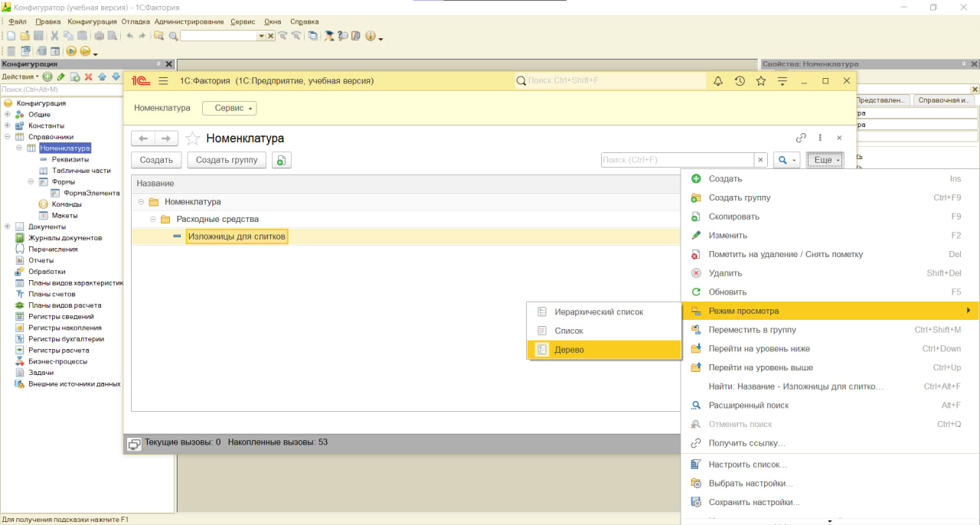Click the Undo arrow icon in toolbar
The width and height of the screenshot is (980, 525).
click(x=130, y=36)
